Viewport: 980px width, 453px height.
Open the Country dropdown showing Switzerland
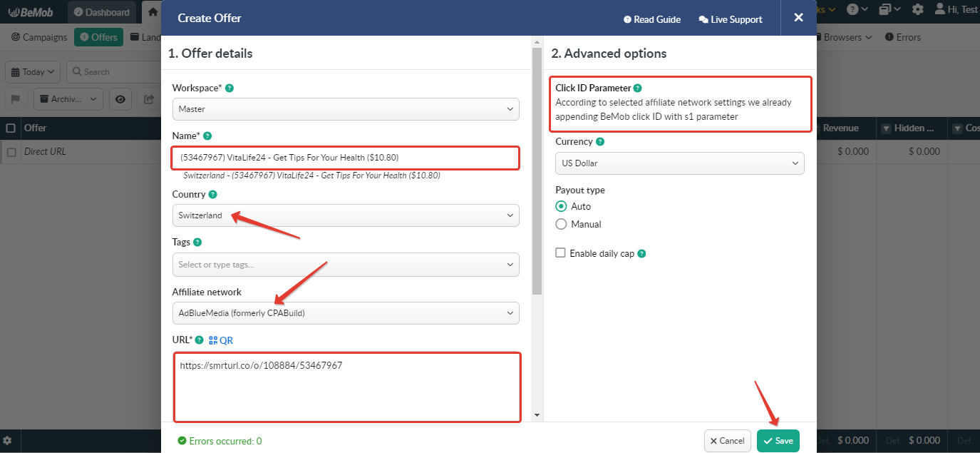pyautogui.click(x=345, y=215)
